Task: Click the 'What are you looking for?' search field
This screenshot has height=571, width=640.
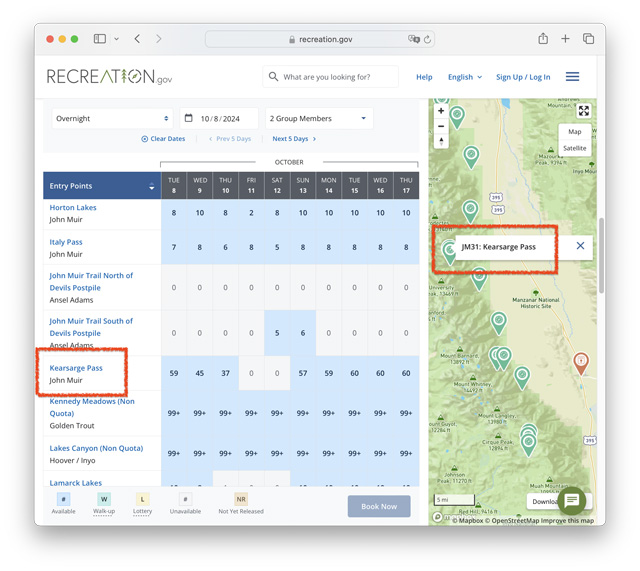Action: (330, 77)
